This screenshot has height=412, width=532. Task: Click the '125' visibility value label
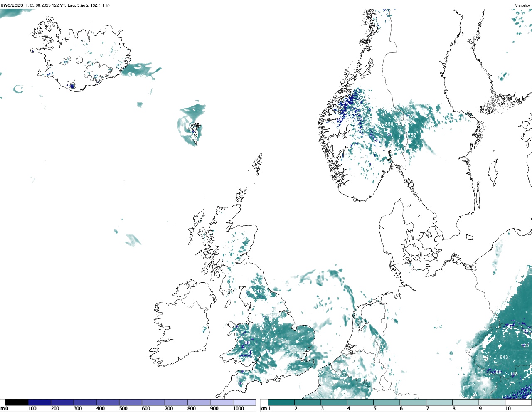tap(525, 345)
